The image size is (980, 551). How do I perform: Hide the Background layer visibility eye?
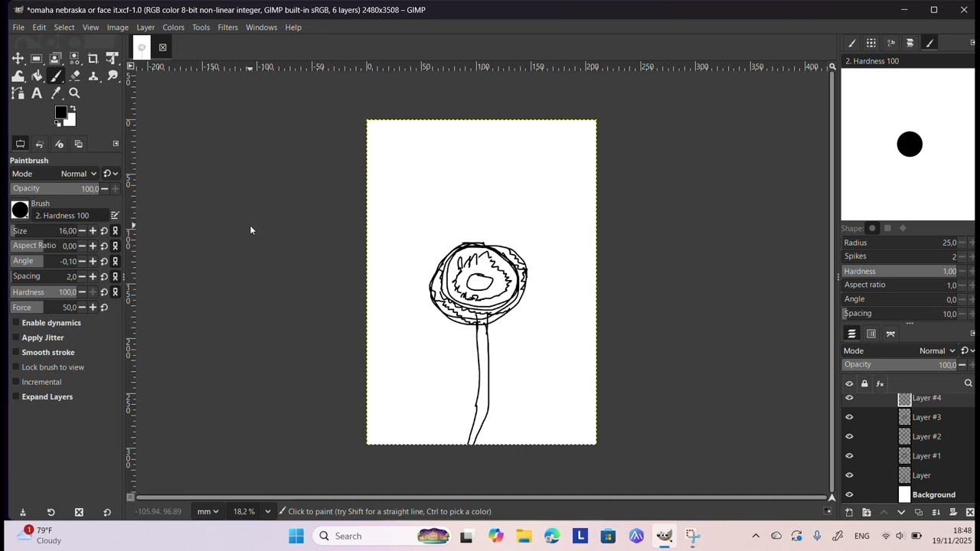(849, 495)
